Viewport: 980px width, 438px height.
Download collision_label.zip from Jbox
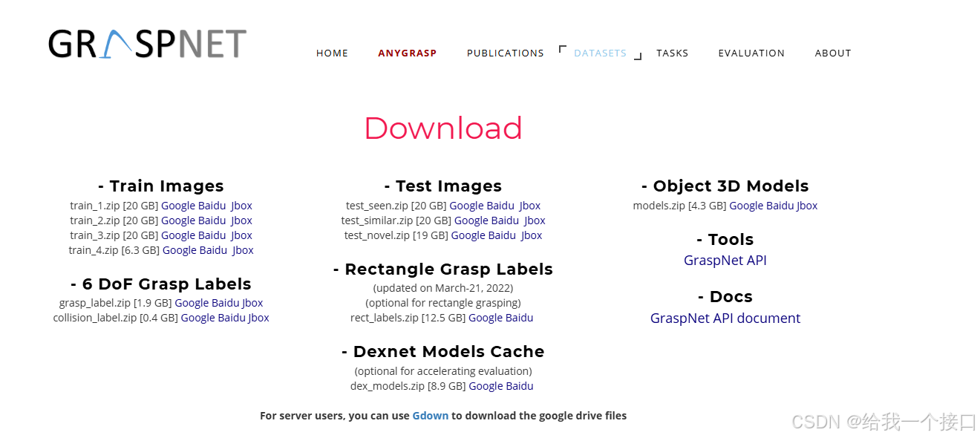259,318
